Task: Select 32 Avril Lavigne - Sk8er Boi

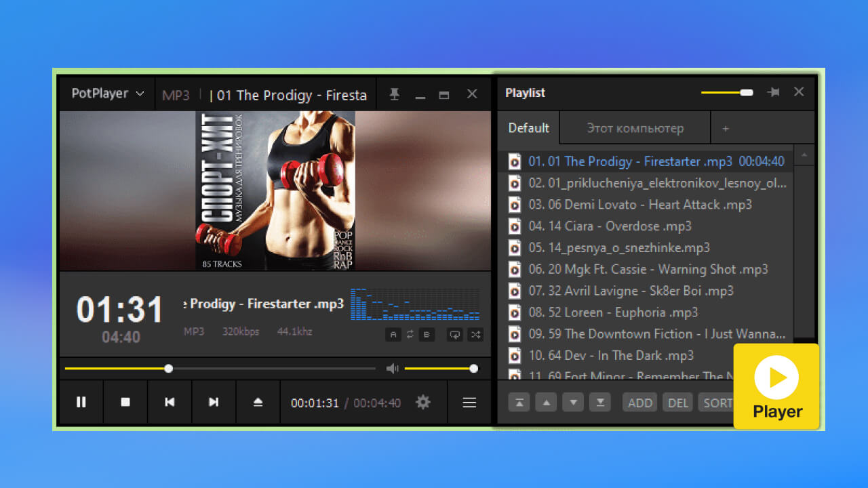Action: click(646, 291)
